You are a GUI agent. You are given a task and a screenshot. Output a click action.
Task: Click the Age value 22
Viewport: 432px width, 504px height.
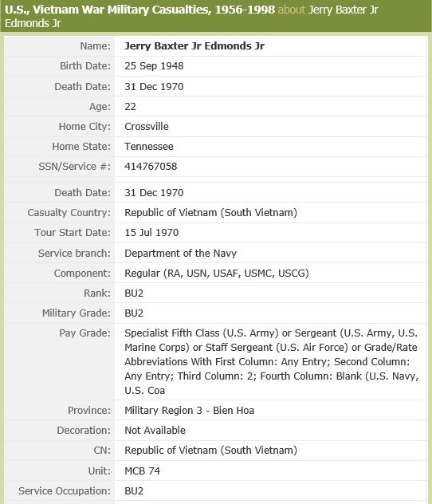coord(131,106)
